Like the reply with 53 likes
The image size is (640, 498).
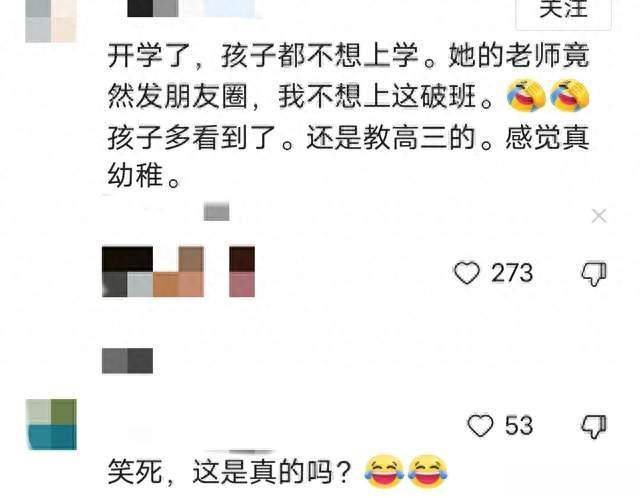(x=480, y=425)
